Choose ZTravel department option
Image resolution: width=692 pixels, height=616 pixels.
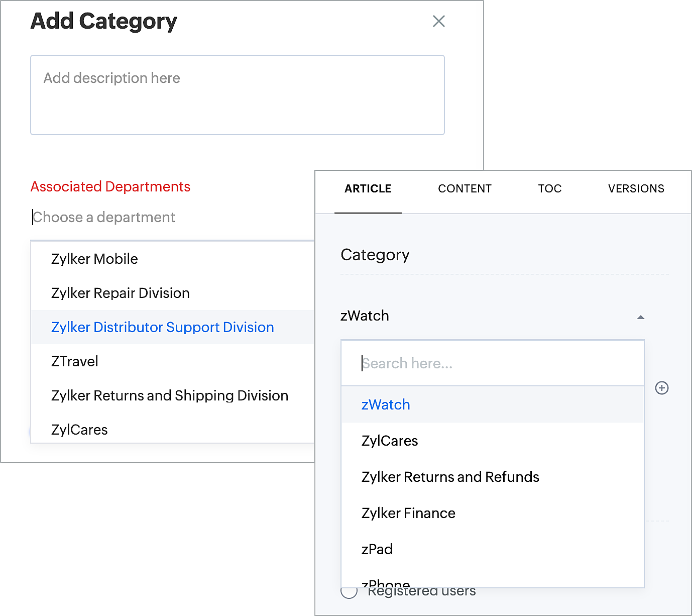click(x=75, y=362)
